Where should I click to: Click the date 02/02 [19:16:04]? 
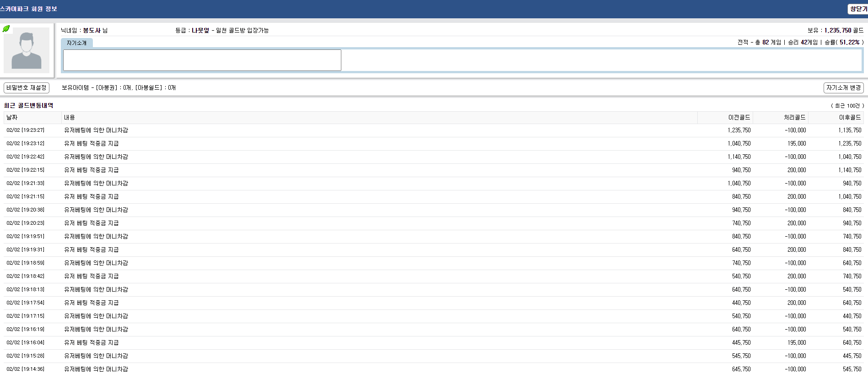[25, 342]
